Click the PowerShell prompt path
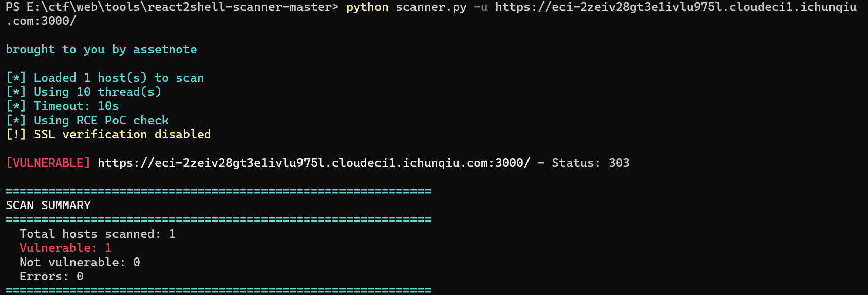Screen dimensions: 868x295 (172, 7)
